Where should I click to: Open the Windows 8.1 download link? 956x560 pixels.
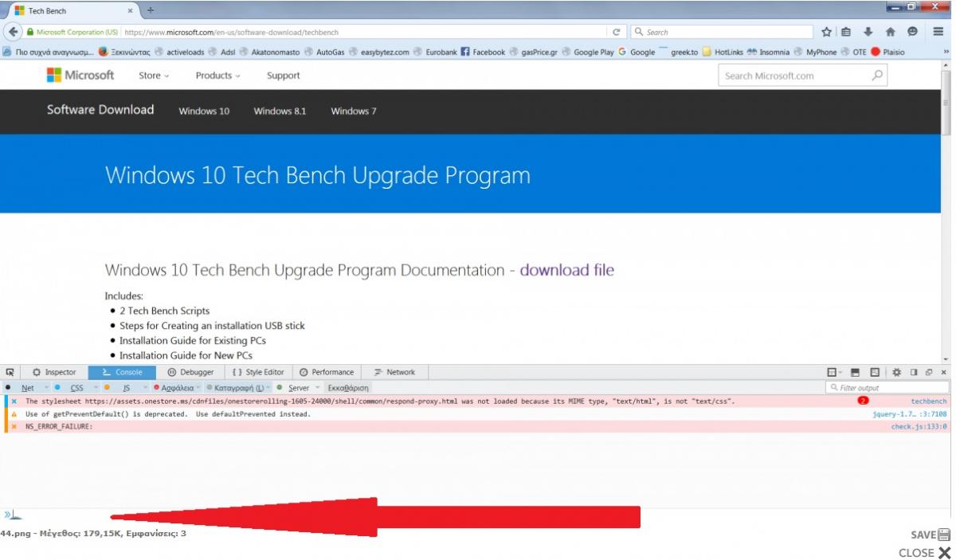[280, 111]
